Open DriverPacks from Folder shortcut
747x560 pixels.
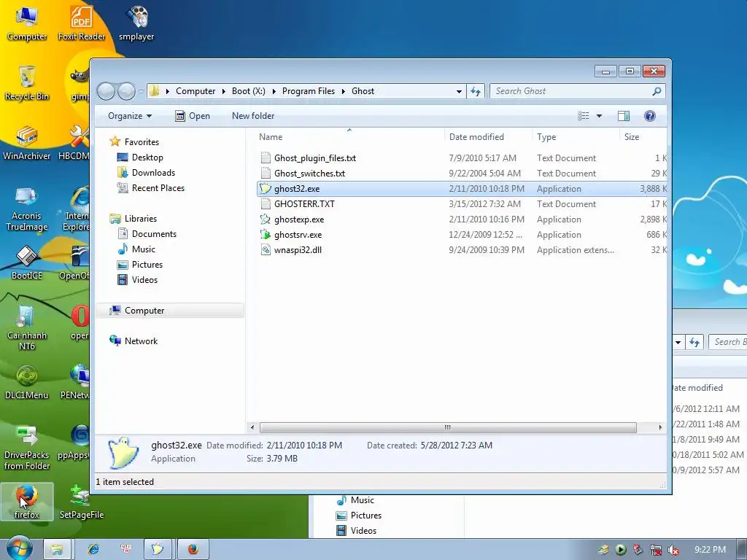click(x=27, y=448)
